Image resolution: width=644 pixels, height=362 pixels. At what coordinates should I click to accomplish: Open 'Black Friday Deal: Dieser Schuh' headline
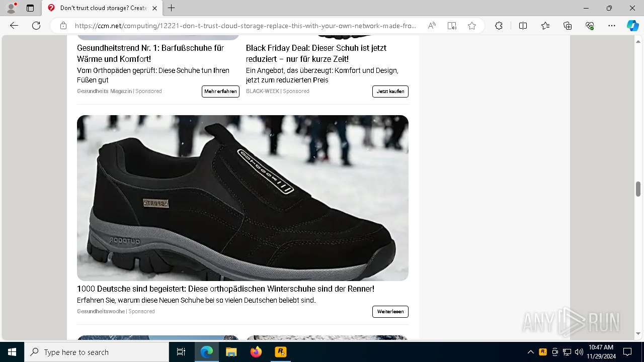(x=316, y=53)
